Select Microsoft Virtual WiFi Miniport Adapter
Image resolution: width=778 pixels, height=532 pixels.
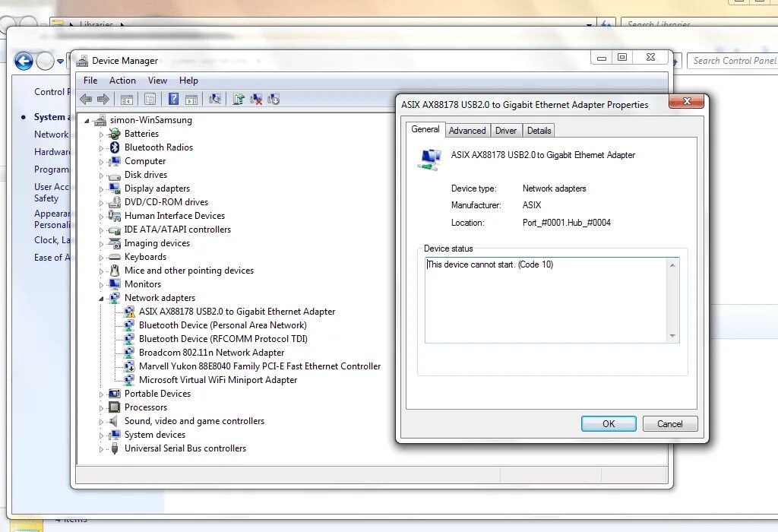(218, 380)
